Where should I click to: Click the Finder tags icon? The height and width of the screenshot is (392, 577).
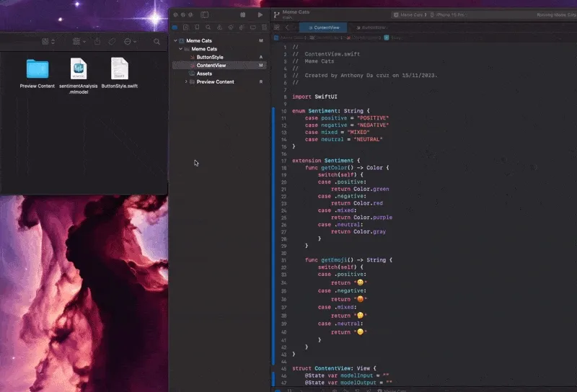112,42
